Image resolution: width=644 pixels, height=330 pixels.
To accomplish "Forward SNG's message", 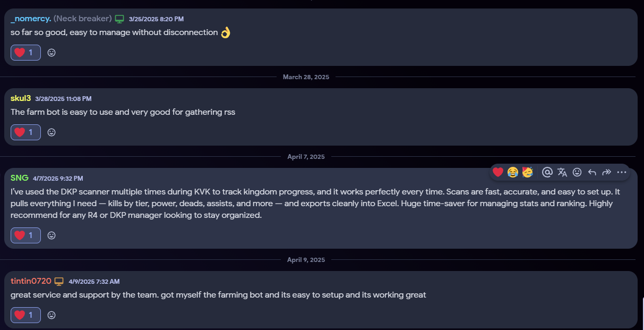I will click(x=607, y=172).
